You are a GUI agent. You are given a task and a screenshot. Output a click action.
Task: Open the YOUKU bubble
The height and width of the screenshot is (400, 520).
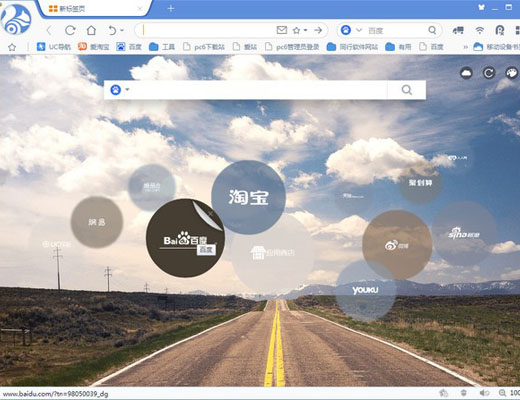pos(366,290)
